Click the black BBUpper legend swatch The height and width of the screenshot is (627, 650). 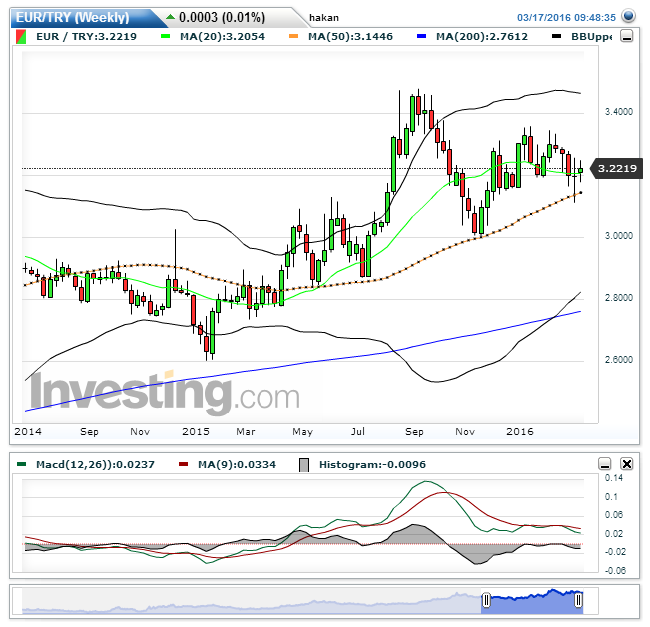(557, 36)
